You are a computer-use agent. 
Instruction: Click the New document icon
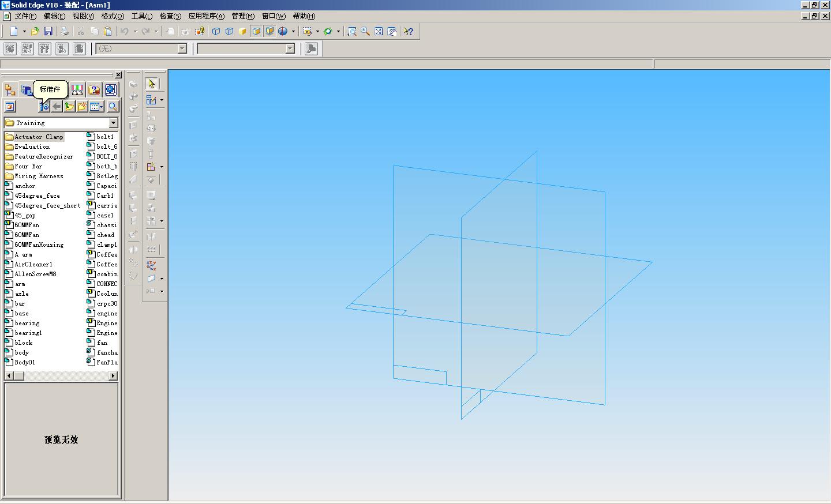click(14, 31)
